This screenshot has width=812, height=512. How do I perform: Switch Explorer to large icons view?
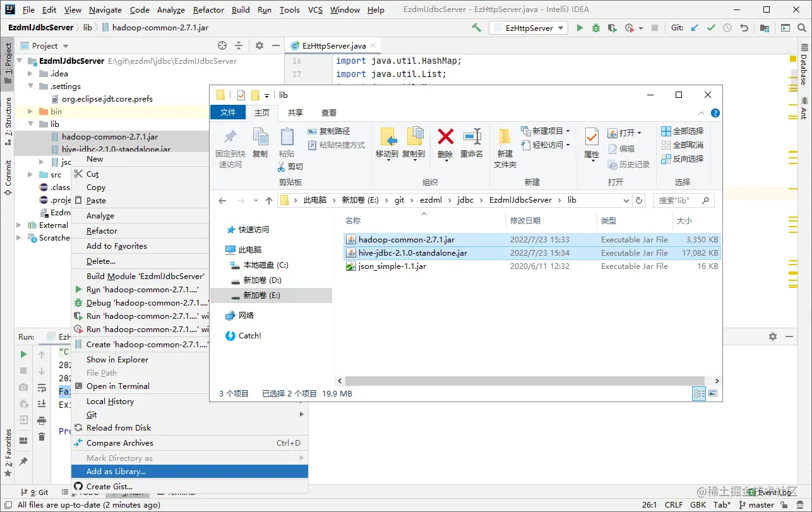tap(713, 393)
